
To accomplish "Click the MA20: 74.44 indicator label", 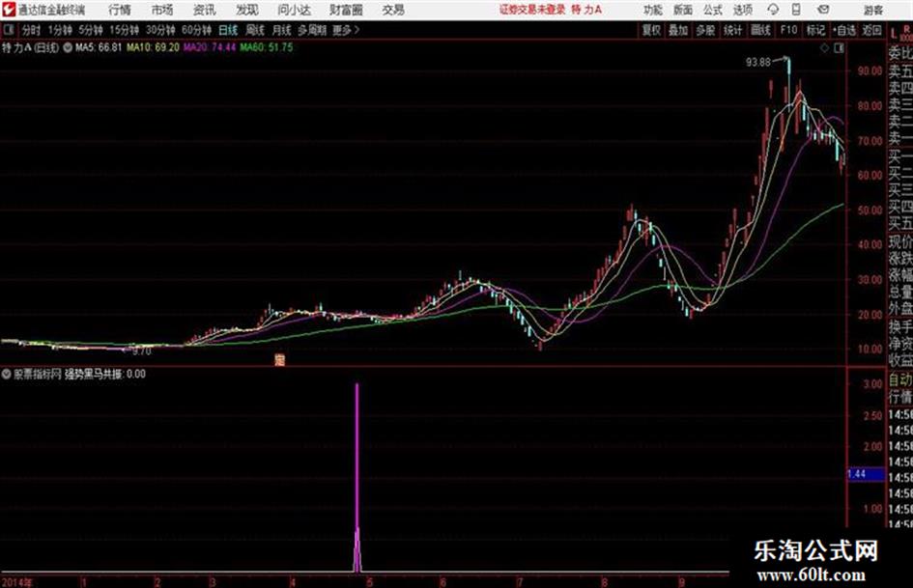I will (x=210, y=47).
